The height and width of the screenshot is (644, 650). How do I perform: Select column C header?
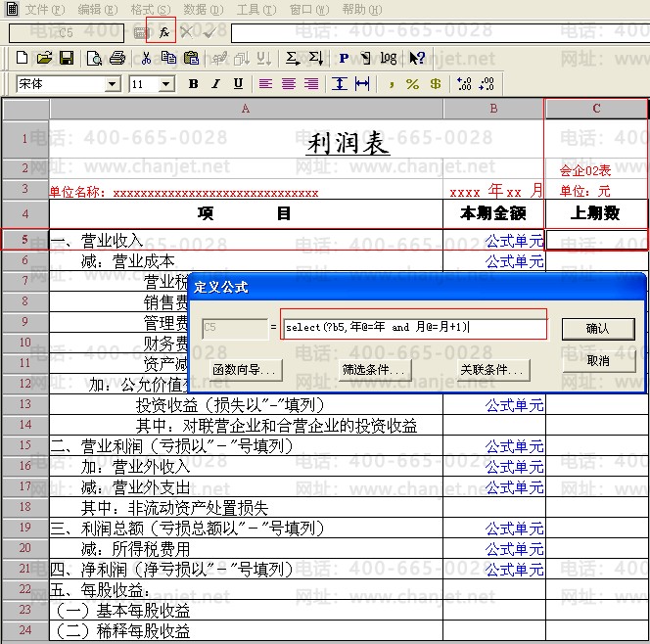[x=596, y=109]
